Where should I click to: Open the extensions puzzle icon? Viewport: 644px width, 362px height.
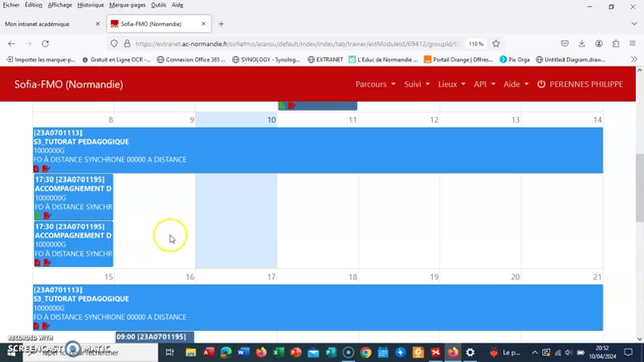(616, 44)
